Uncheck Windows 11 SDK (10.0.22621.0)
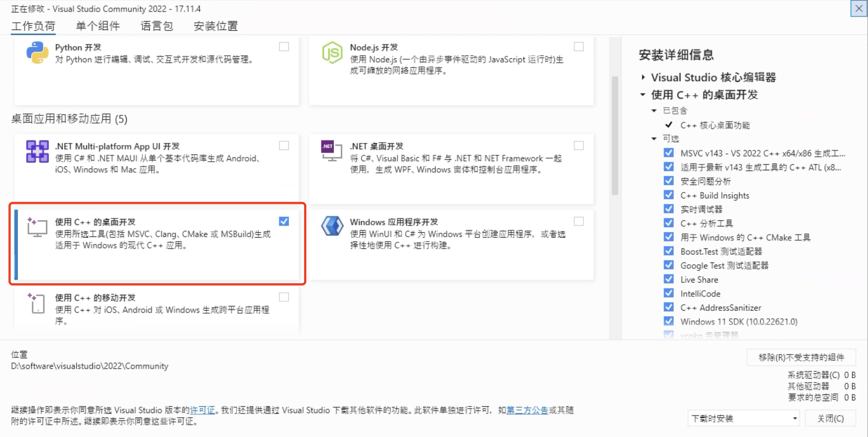Viewport: 868px width, 437px height. click(668, 321)
